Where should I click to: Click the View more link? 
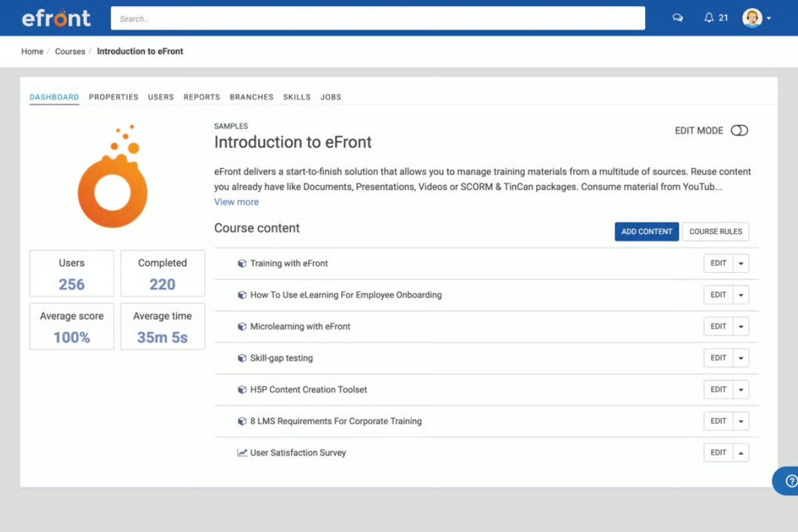(x=236, y=202)
